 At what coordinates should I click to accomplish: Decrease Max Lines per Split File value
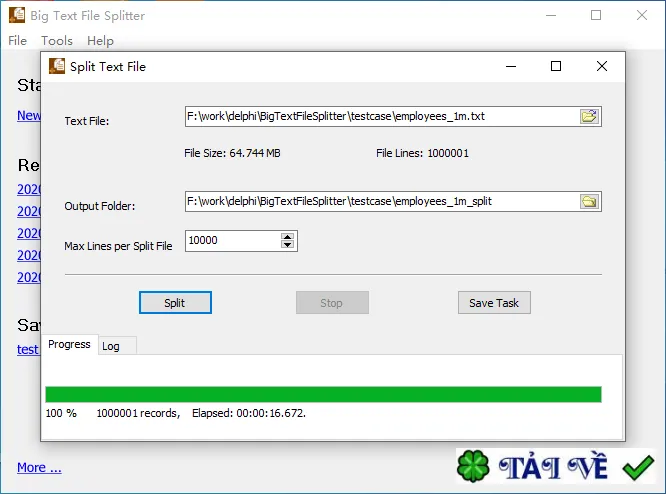[288, 245]
